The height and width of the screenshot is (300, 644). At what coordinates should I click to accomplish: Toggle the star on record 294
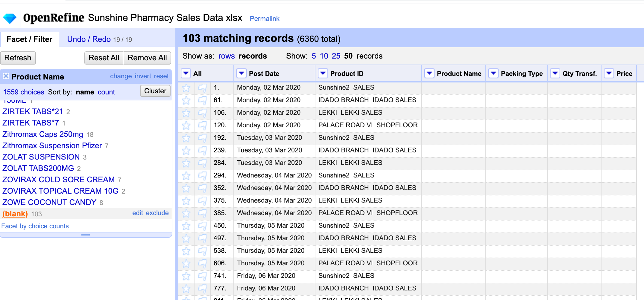point(186,176)
